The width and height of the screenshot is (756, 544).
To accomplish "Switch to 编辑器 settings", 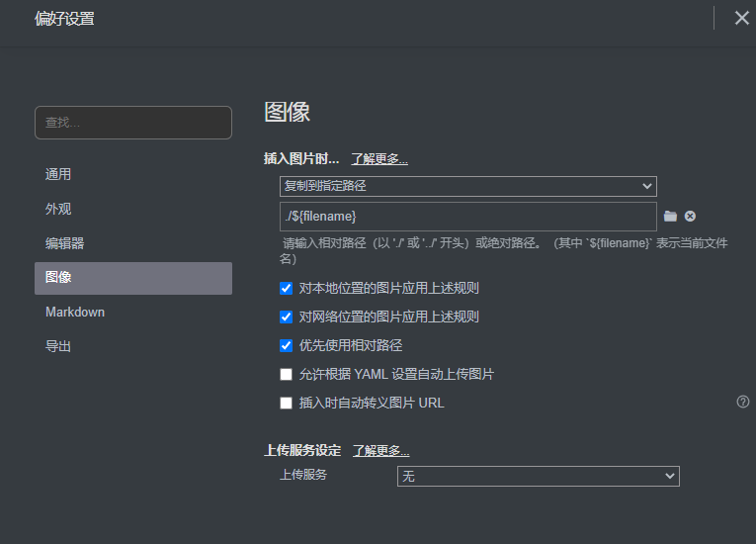I will (x=64, y=243).
